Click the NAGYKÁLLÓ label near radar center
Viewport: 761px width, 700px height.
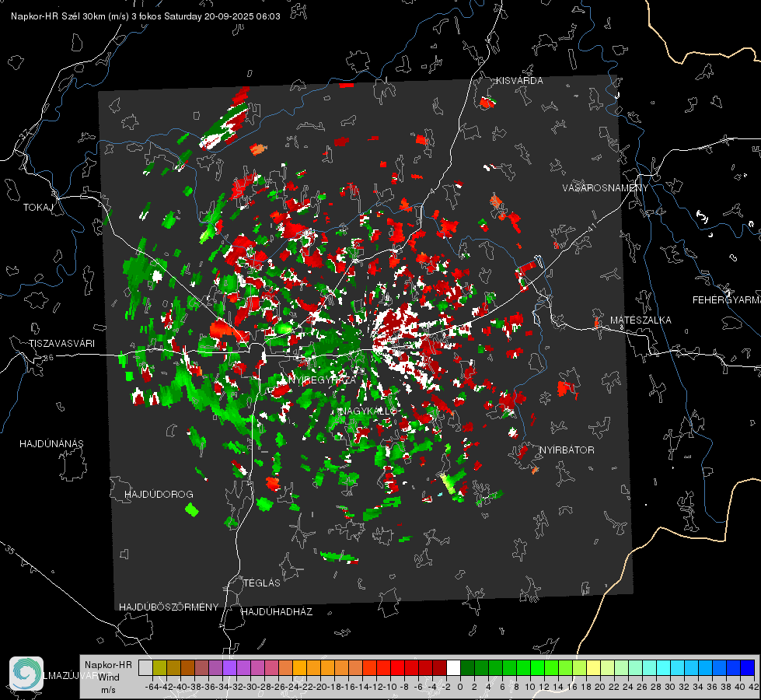(x=368, y=411)
